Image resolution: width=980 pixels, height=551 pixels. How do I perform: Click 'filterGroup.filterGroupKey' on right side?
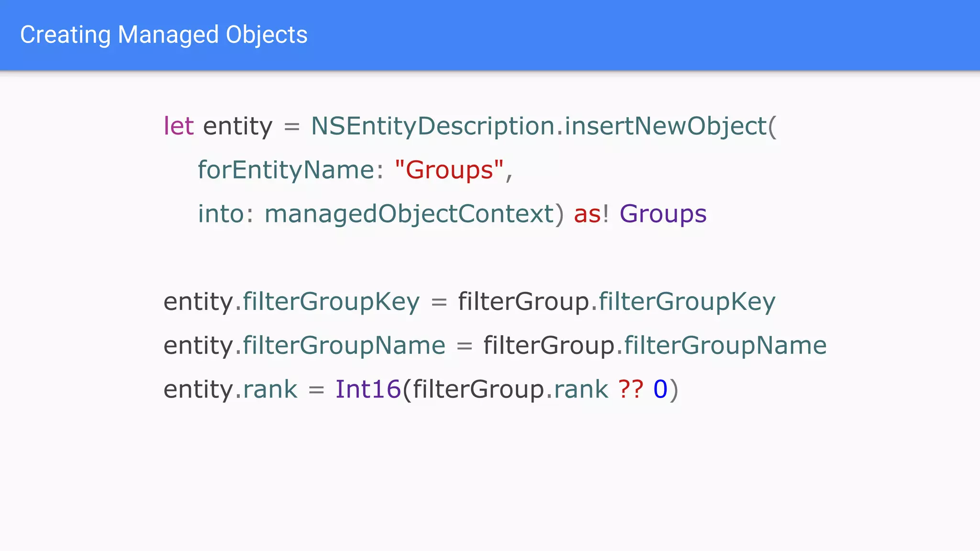click(x=616, y=302)
